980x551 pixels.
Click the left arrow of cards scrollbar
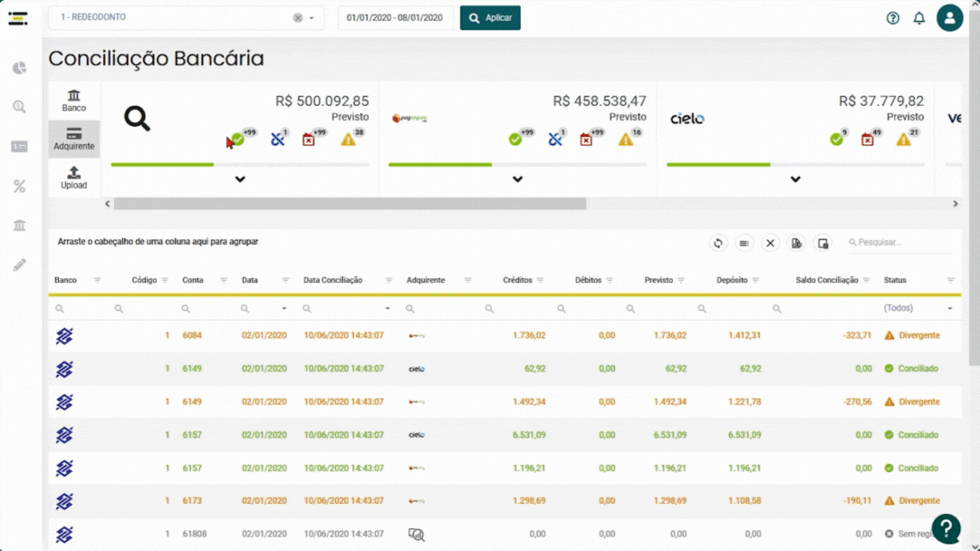108,204
